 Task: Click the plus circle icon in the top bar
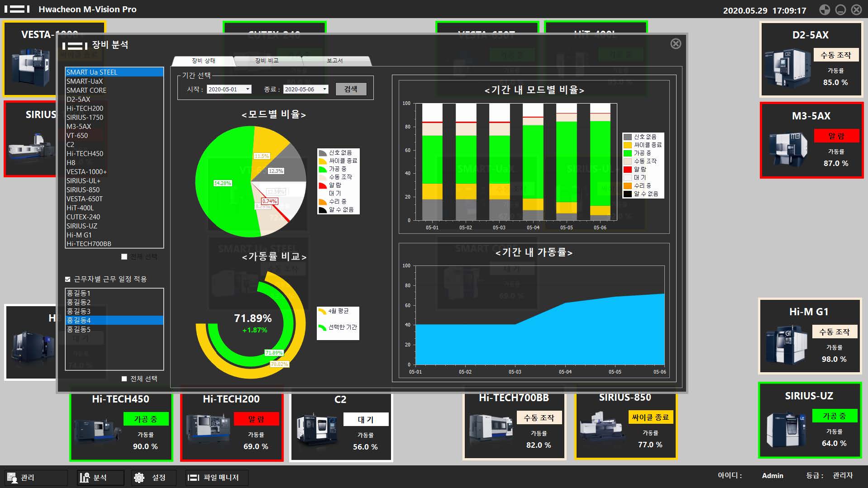point(825,9)
